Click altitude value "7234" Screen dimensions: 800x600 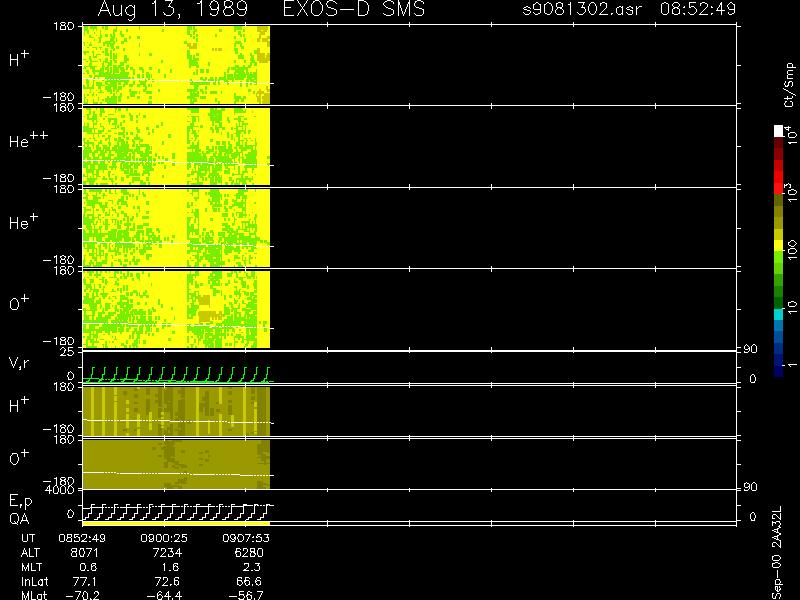167,553
